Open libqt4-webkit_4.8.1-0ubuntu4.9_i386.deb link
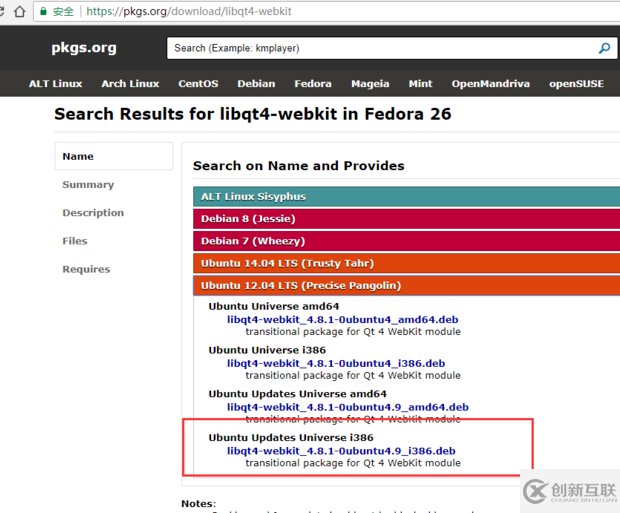The image size is (620, 513). pyautogui.click(x=341, y=451)
